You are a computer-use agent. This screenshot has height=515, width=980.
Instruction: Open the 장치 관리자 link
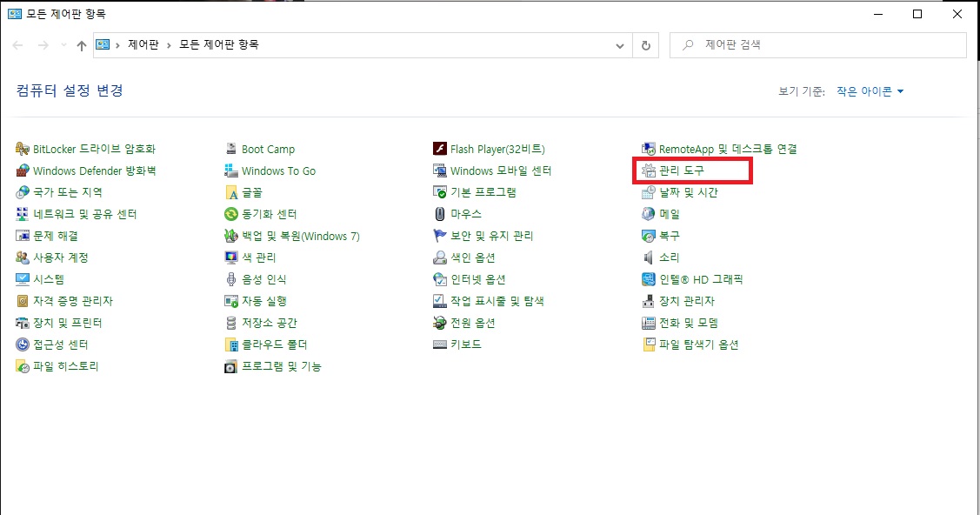(x=687, y=301)
